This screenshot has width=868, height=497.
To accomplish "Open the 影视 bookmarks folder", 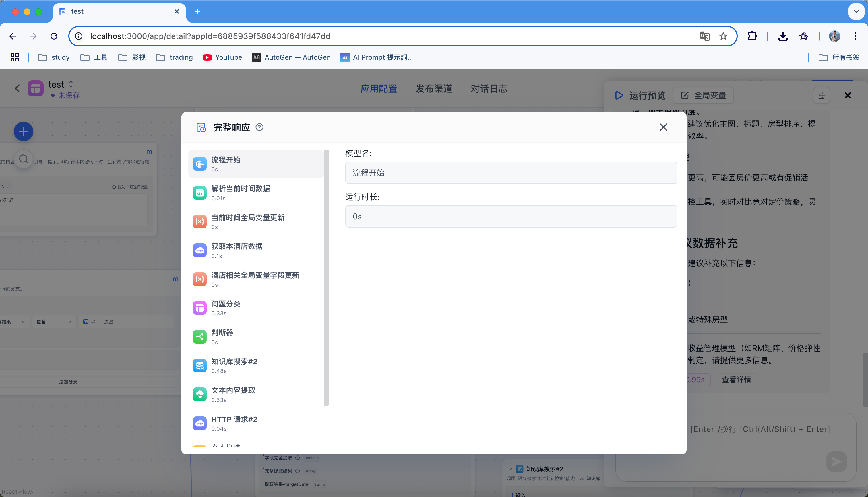I will [132, 57].
